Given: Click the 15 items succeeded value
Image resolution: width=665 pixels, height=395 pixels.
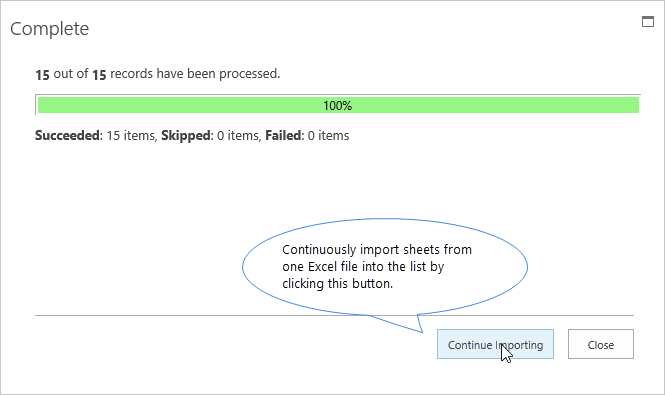Looking at the screenshot, I should pyautogui.click(x=132, y=135).
